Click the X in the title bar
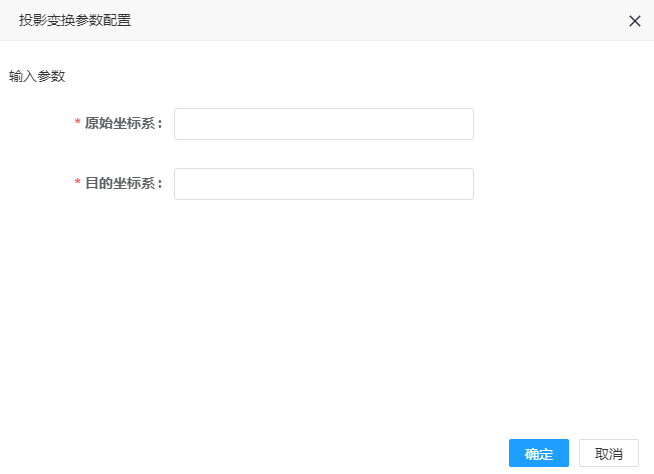The image size is (654, 474). point(634,21)
